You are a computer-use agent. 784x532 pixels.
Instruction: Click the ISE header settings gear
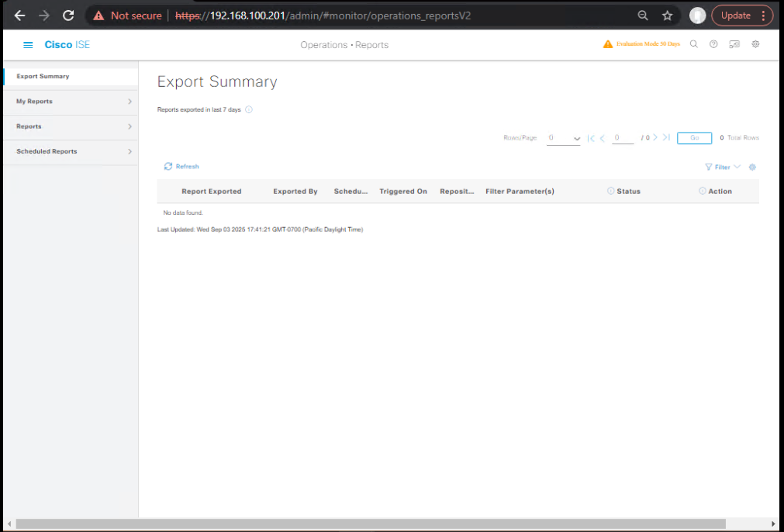pyautogui.click(x=755, y=44)
